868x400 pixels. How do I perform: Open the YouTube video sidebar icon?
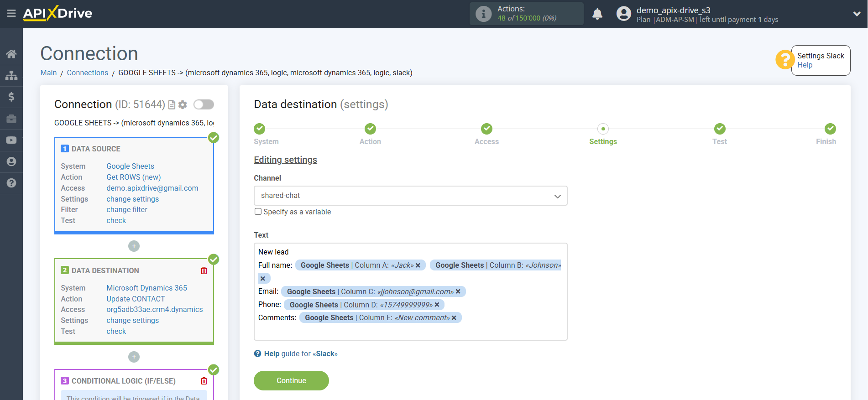(x=11, y=140)
